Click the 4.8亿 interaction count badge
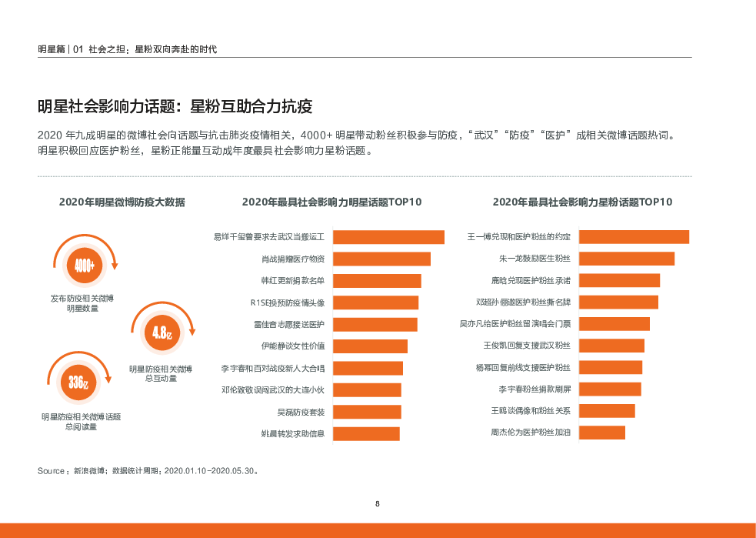Viewport: 756px width, 538px height. coord(162,333)
